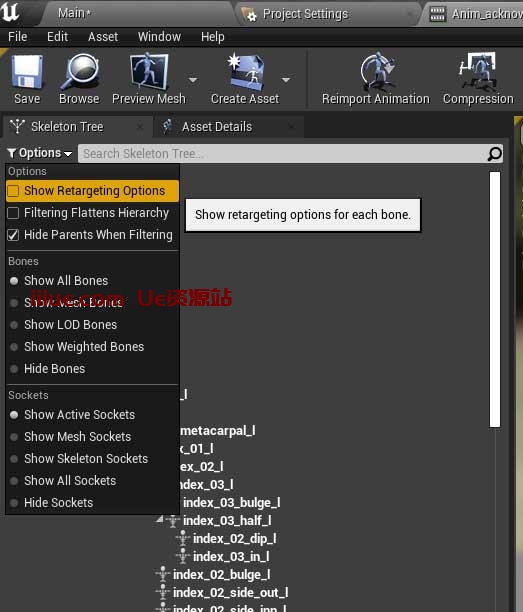
Task: Click the Search Skeleton Tree field
Action: (283, 154)
